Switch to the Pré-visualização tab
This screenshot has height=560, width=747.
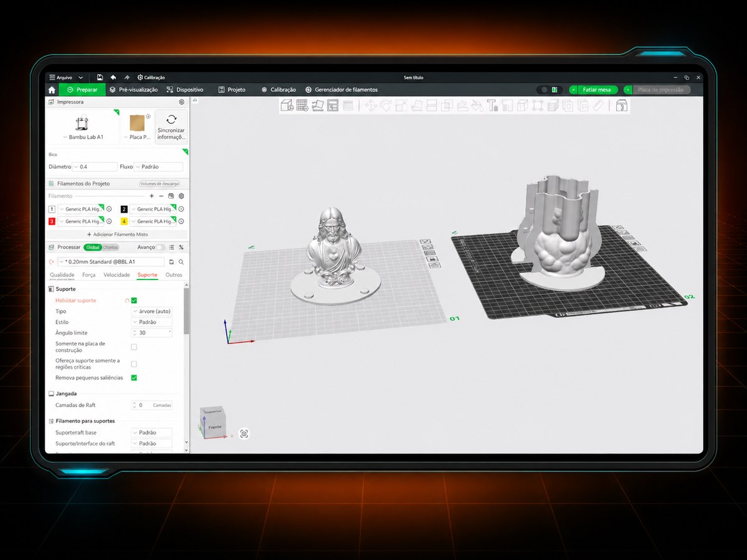(134, 90)
